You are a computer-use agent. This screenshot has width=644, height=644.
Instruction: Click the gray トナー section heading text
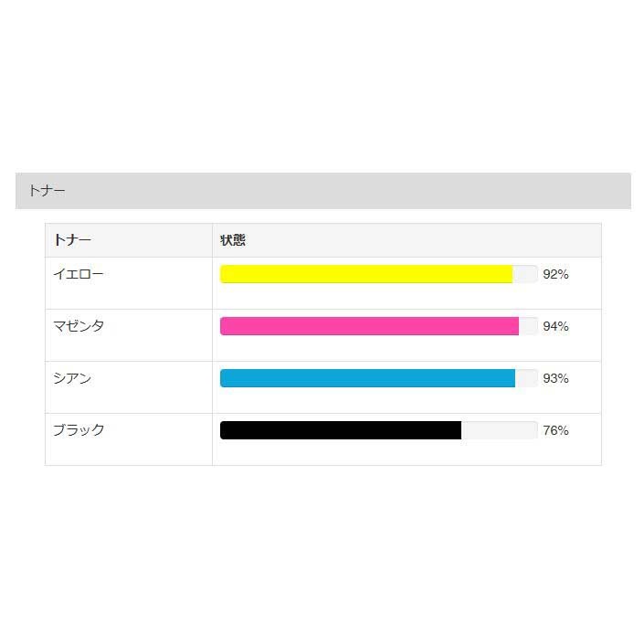coord(47,191)
